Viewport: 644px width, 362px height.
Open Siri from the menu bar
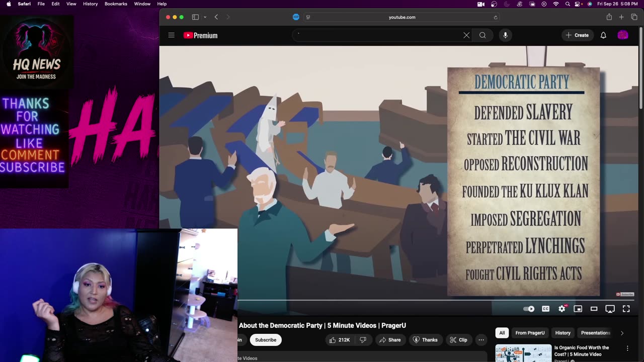[x=590, y=4]
